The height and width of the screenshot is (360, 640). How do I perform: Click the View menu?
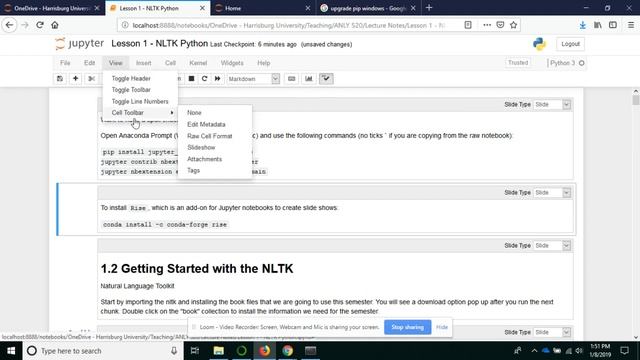116,63
